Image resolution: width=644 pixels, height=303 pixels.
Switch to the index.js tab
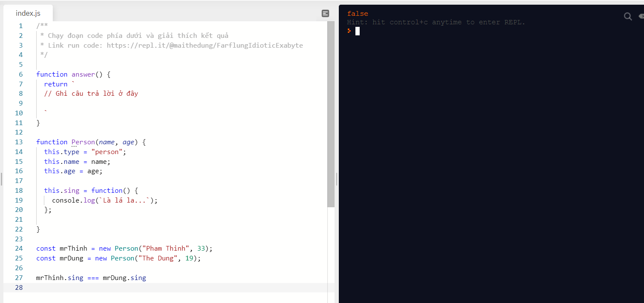[x=28, y=13]
